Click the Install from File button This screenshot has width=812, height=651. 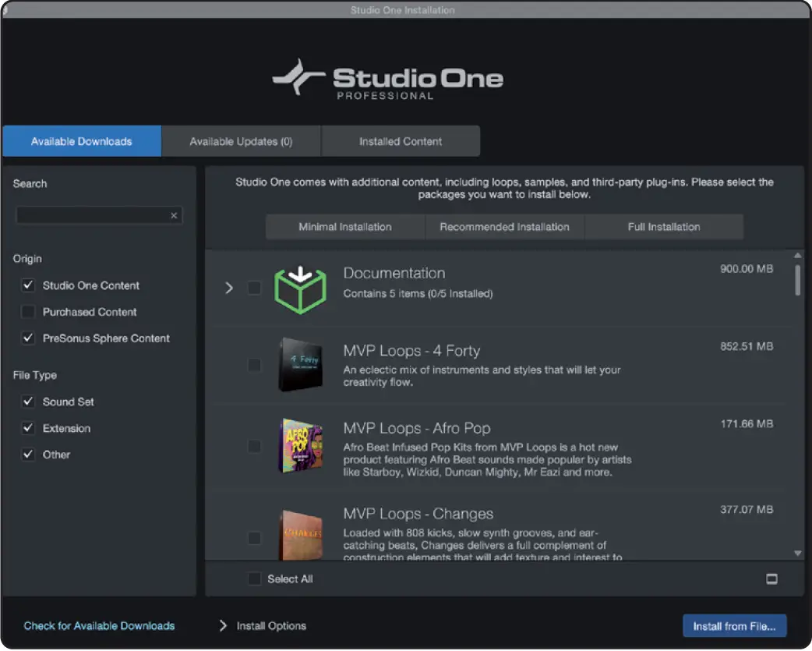pyautogui.click(x=733, y=625)
